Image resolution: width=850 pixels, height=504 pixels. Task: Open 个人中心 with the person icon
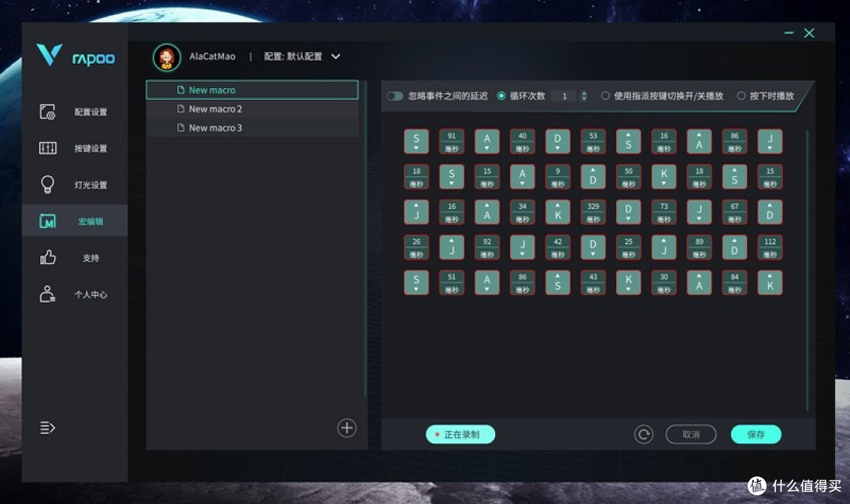coord(49,293)
